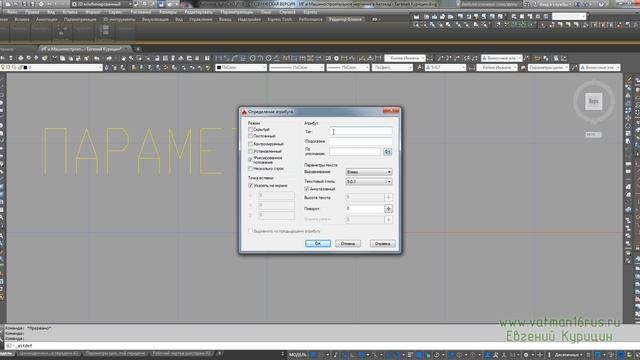Pick rotation angle on screen button
The height and width of the screenshot is (360, 640).
point(388,209)
